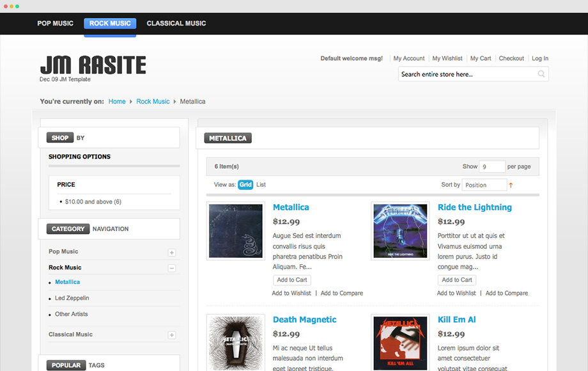Select Rock Music in category navigation
Screen dimensions: 588x371
click(x=65, y=267)
